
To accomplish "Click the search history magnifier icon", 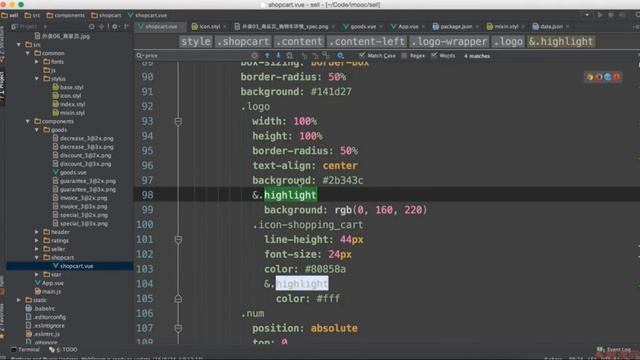I will coord(140,56).
